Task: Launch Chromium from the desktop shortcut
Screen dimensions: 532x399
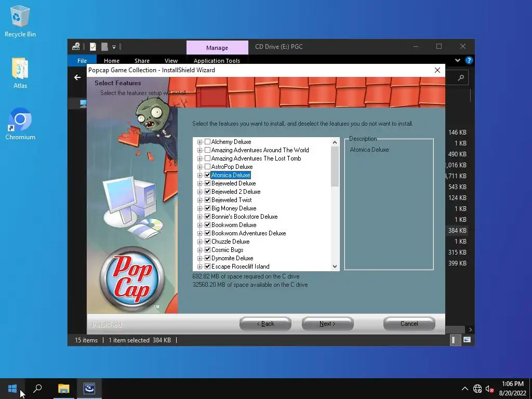Action: coord(20,124)
